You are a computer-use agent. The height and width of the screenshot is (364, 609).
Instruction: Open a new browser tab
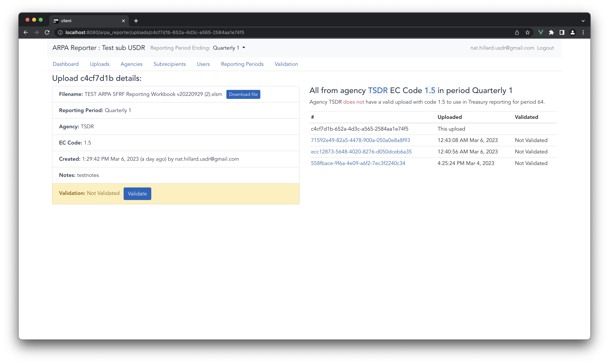pos(136,21)
